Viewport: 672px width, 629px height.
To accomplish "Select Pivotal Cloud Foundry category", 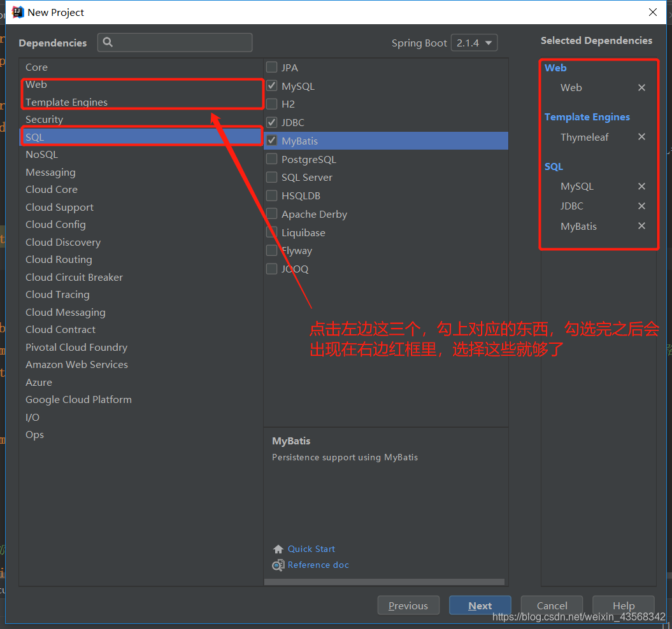I will (141, 347).
